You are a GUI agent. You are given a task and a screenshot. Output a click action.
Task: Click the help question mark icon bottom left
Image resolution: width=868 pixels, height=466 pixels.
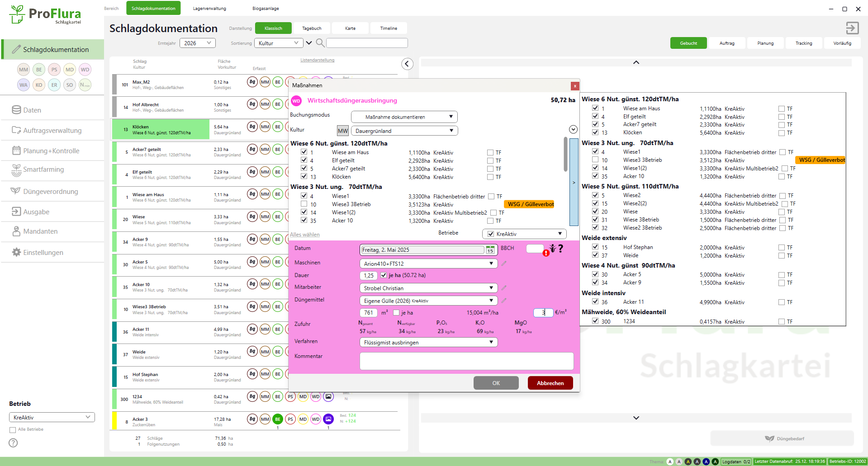[x=14, y=443]
